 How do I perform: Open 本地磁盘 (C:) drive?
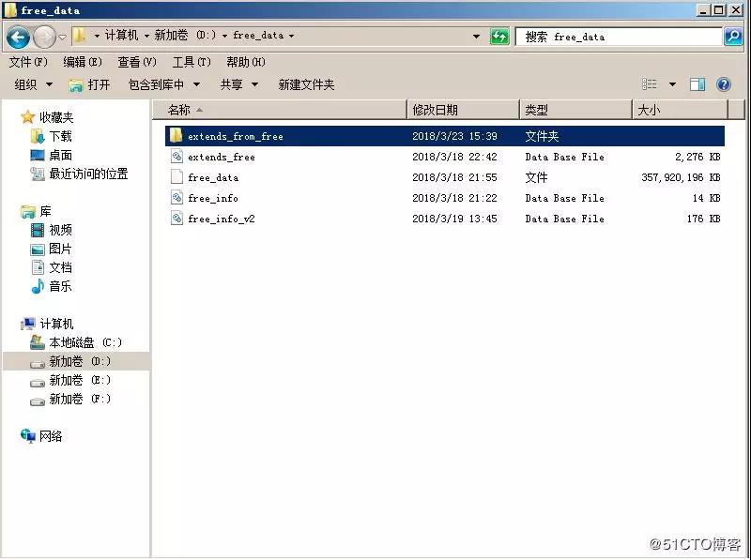85,342
